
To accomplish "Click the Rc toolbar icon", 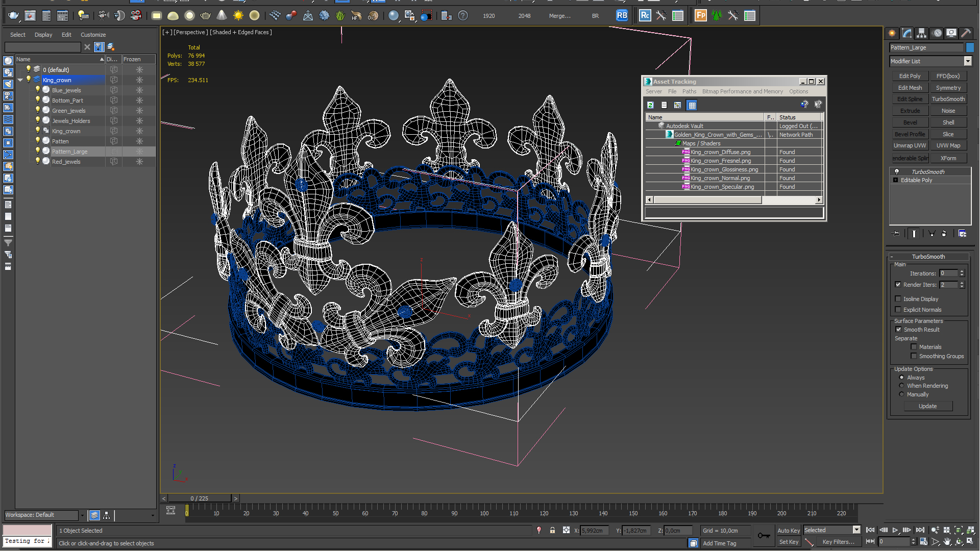I will (645, 16).
